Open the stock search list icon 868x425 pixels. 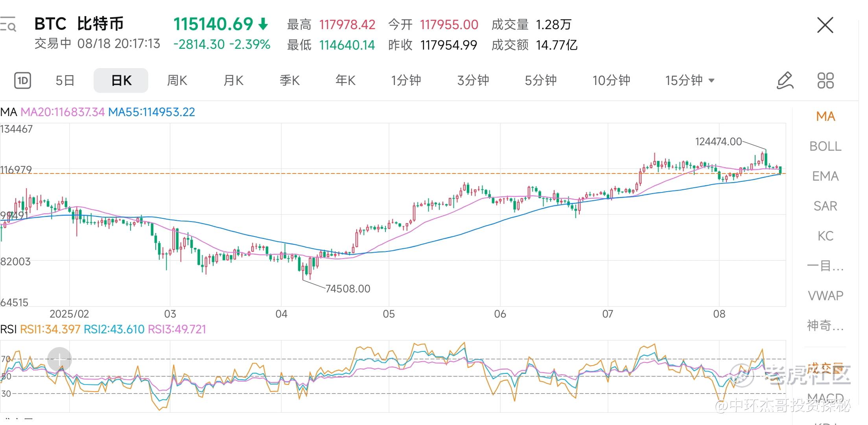tap(8, 24)
